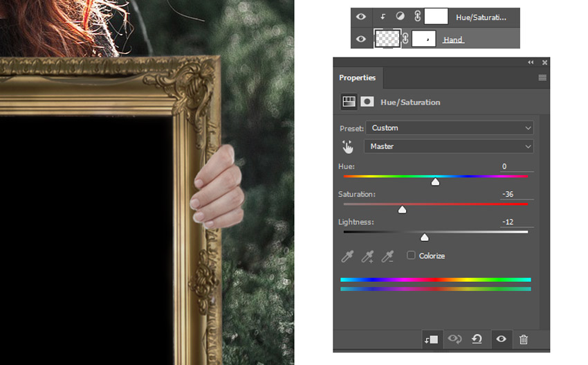Image resolution: width=588 pixels, height=365 pixels.
Task: Toggle adjustment visibility eye in Properties footer
Action: tap(501, 339)
